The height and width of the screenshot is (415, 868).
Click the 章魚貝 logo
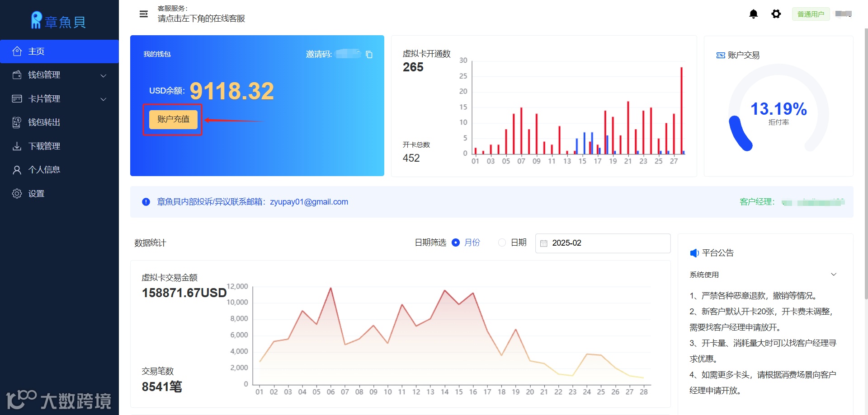[x=59, y=21]
